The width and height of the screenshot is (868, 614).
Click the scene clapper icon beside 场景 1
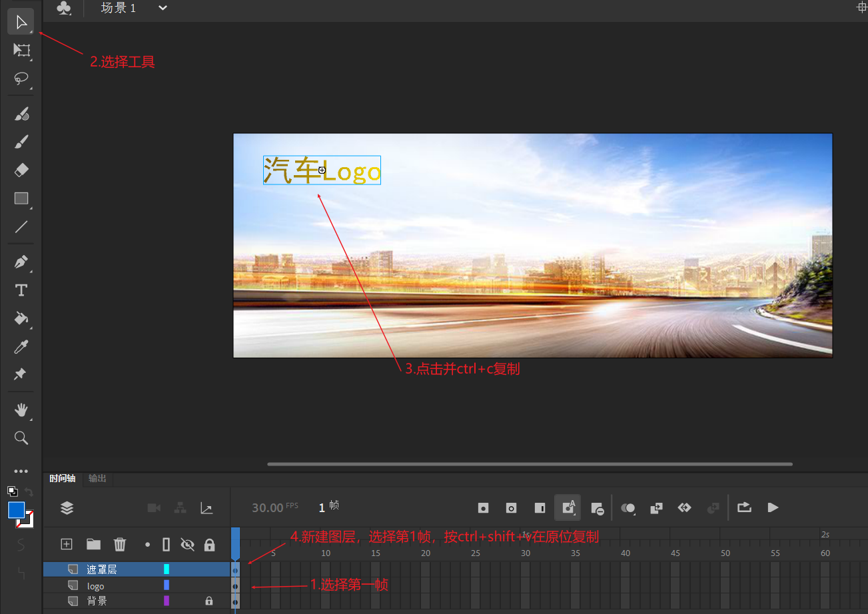click(x=63, y=8)
